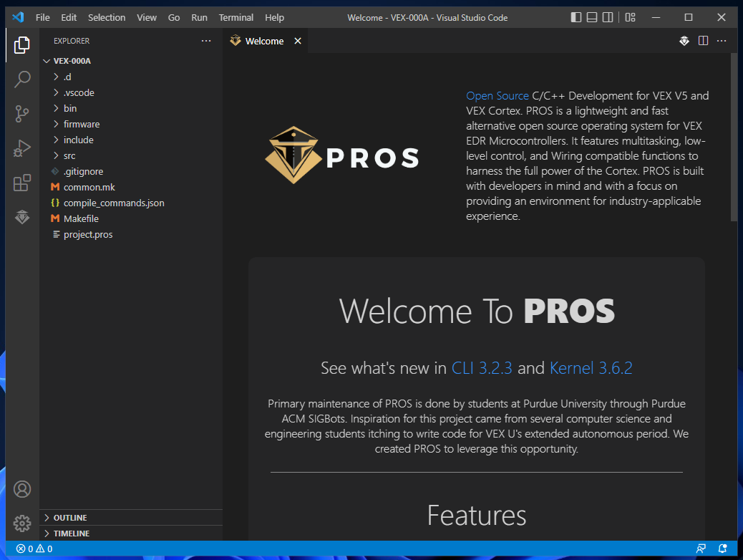Open the Makefile
This screenshot has width=743, height=560.
tap(131, 218)
